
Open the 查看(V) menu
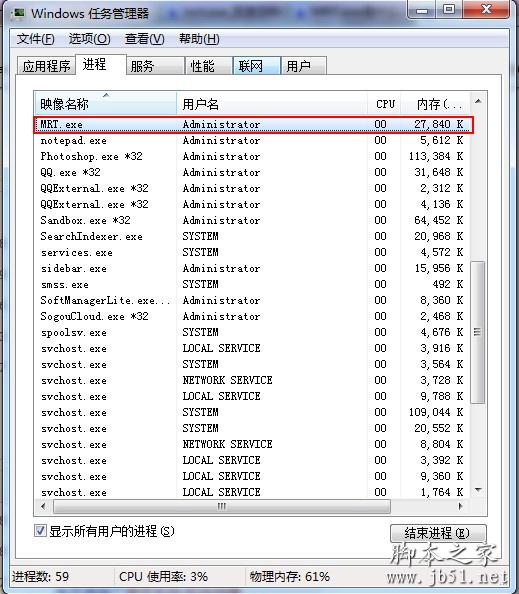coord(145,39)
